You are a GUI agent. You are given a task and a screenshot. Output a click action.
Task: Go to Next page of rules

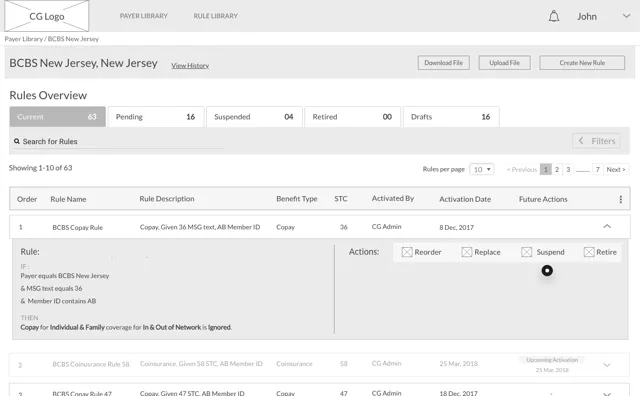tap(616, 169)
